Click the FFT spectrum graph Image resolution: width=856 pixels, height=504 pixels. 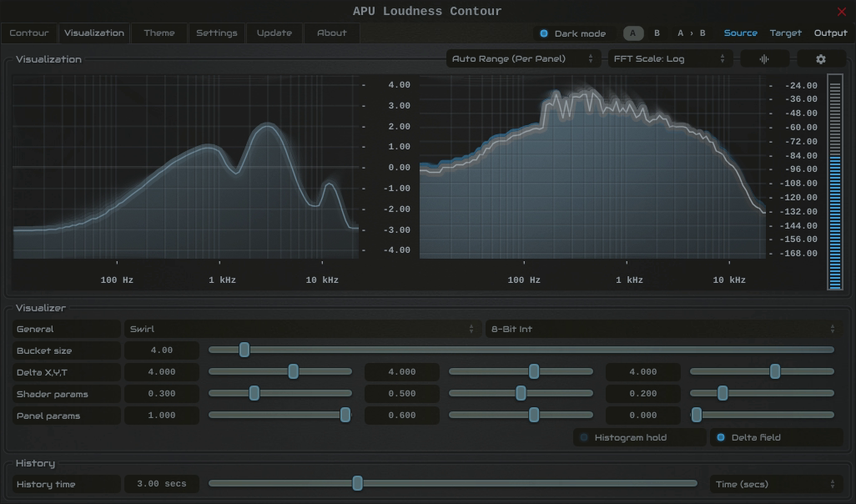click(592, 167)
